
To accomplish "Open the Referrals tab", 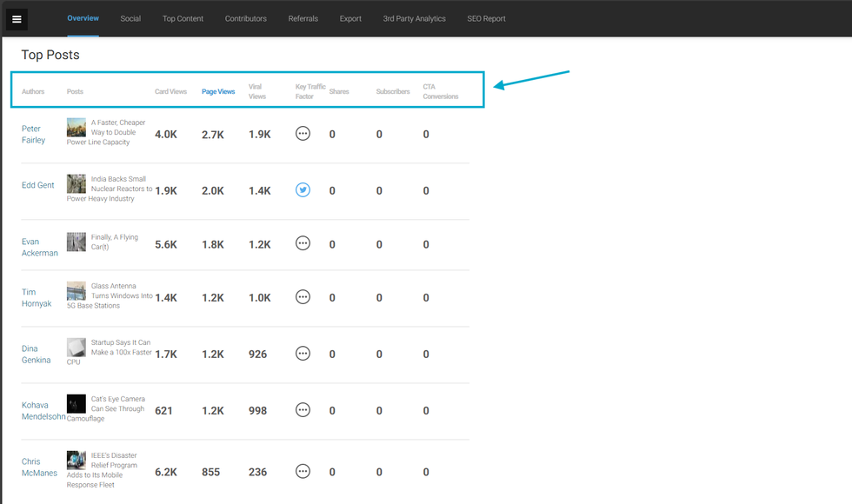I will coord(303,18).
